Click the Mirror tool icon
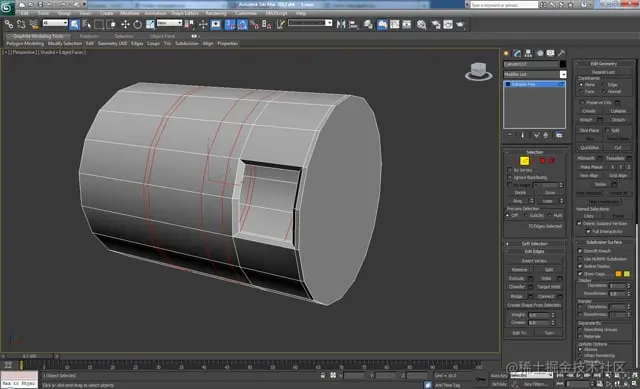This screenshot has height=389, width=640. tap(341, 24)
